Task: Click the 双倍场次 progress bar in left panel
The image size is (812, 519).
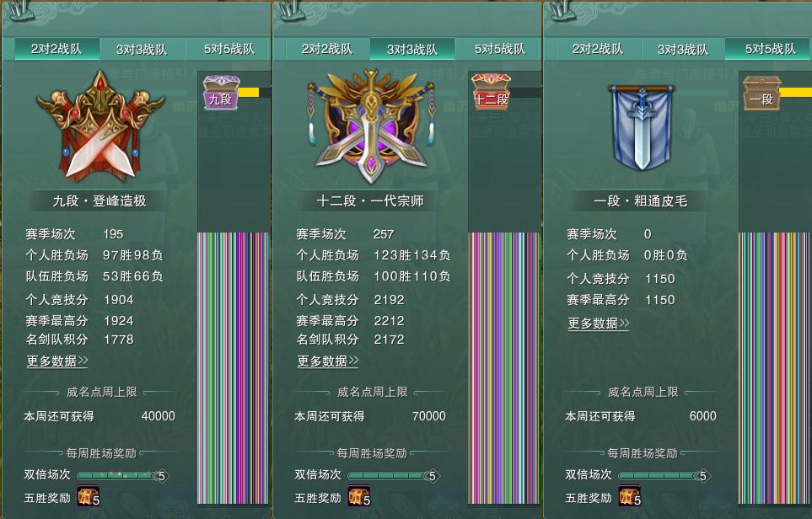Action: [123, 475]
